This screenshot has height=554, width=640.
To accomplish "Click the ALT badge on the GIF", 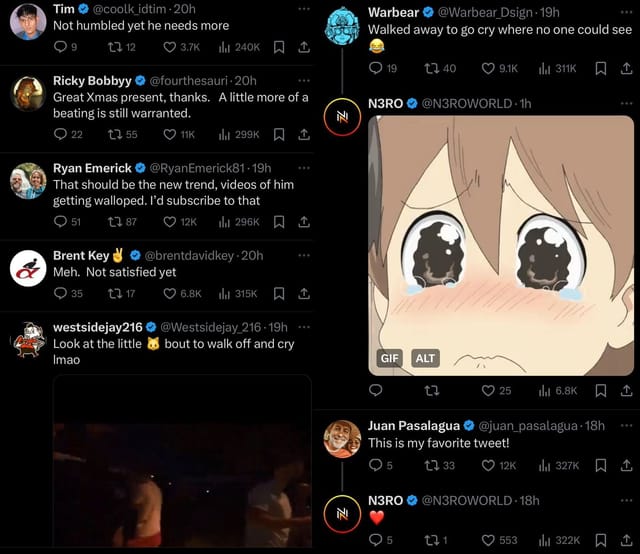I will coord(425,358).
